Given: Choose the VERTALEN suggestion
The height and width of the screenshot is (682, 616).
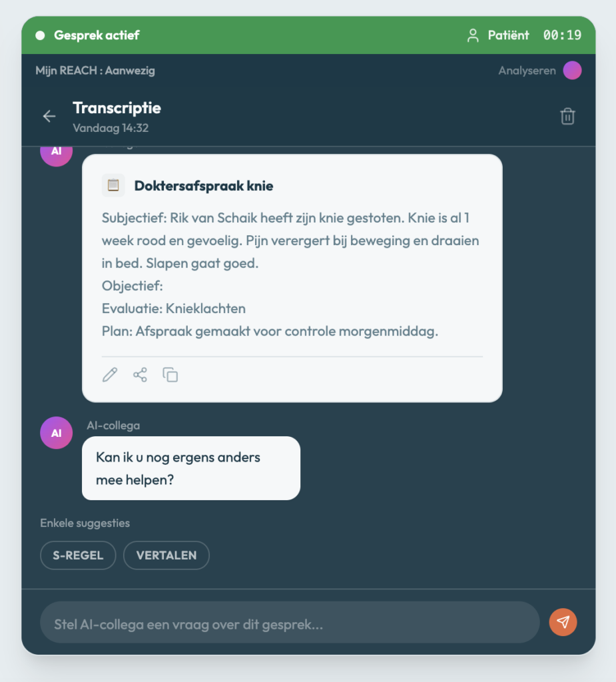Looking at the screenshot, I should click(x=166, y=555).
